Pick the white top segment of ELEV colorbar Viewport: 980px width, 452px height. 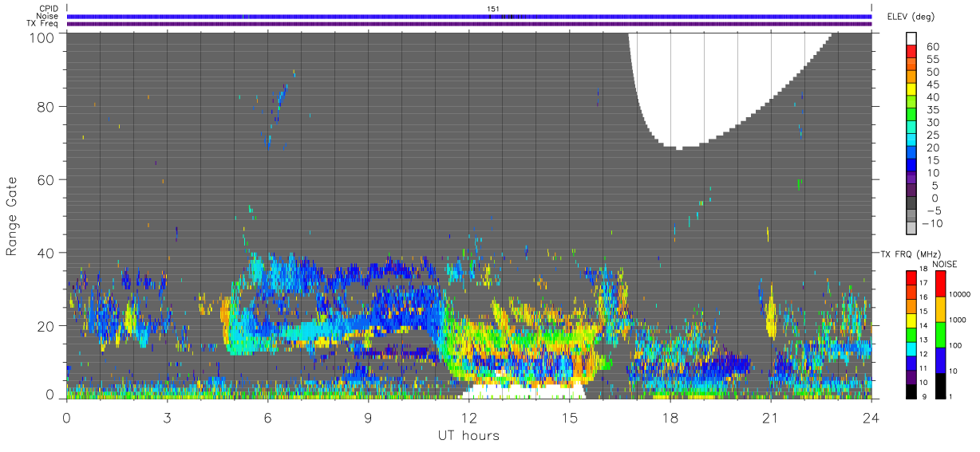(911, 39)
